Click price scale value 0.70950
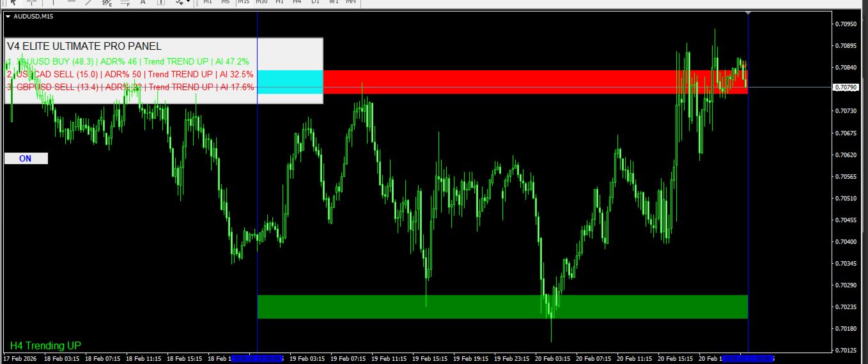The image size is (868, 364). click(846, 24)
